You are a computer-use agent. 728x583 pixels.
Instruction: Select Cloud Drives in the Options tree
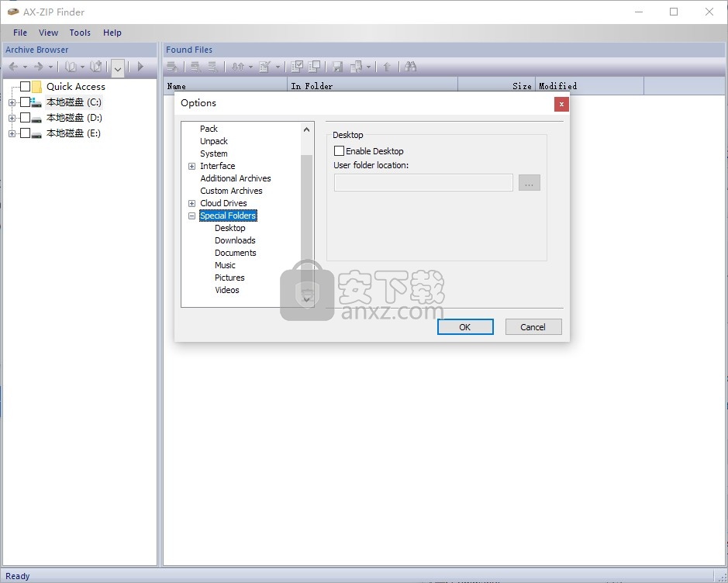pos(224,203)
